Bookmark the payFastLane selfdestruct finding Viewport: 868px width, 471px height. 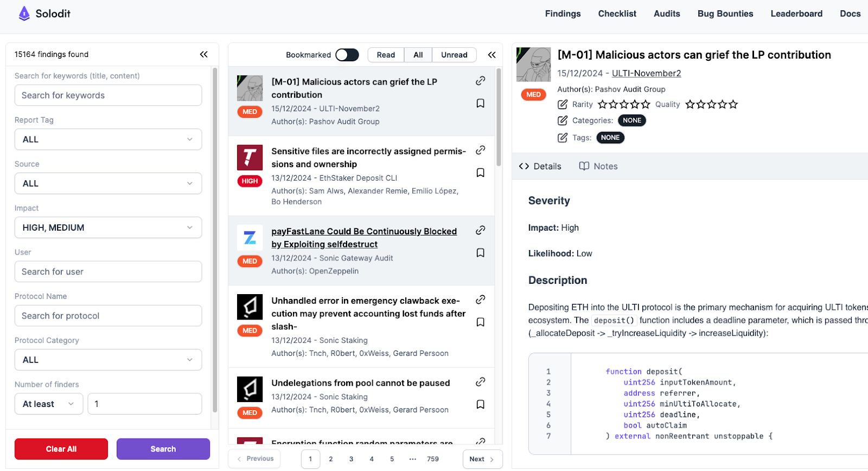(480, 253)
